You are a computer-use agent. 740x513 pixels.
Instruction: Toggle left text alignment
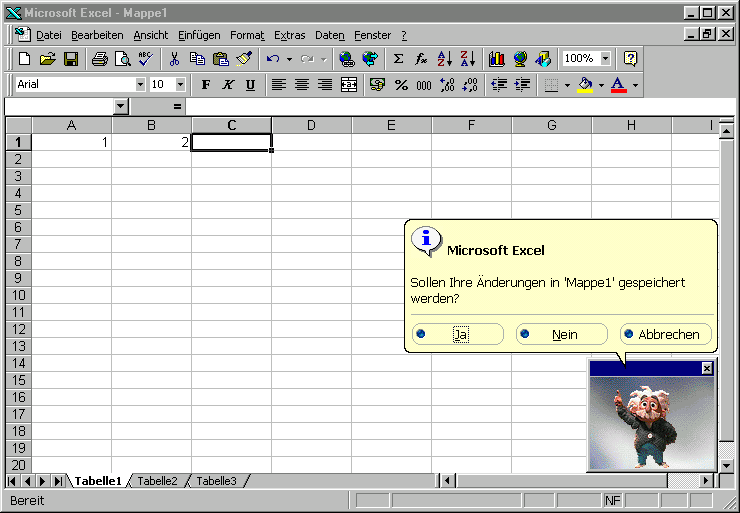[x=278, y=85]
